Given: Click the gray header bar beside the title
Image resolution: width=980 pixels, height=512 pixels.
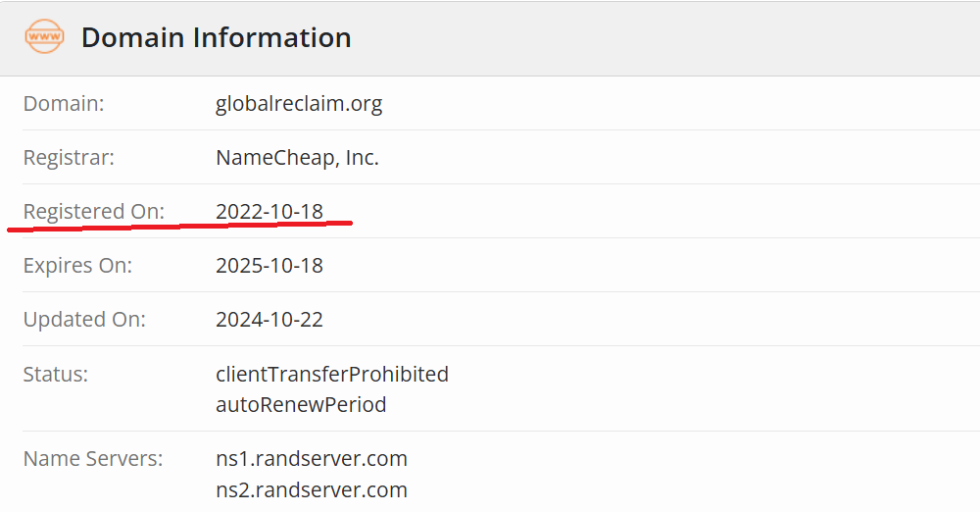Looking at the screenshot, I should click(666, 37).
